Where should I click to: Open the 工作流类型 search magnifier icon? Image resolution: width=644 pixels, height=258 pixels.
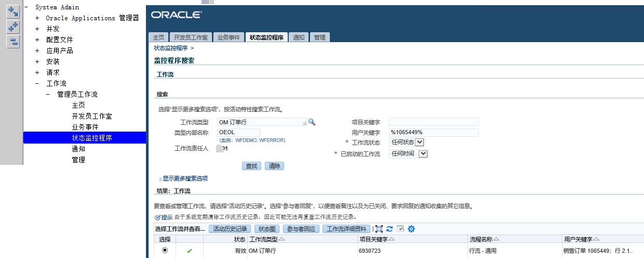(x=312, y=122)
